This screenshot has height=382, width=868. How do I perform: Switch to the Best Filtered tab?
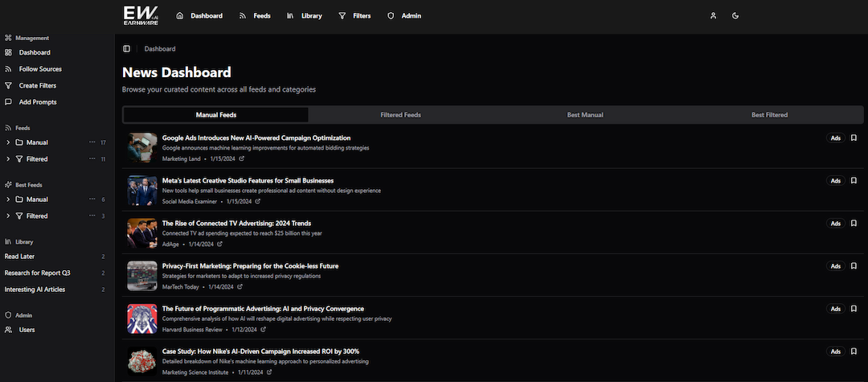point(769,115)
